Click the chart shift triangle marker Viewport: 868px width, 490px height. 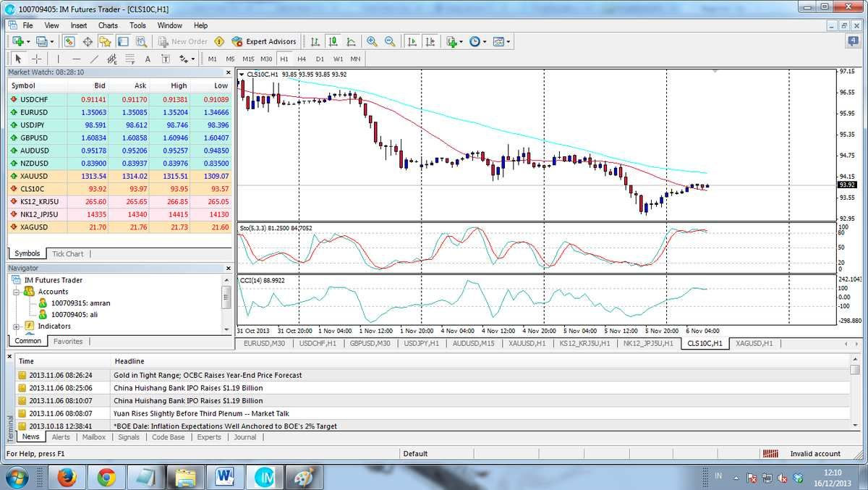click(x=715, y=72)
